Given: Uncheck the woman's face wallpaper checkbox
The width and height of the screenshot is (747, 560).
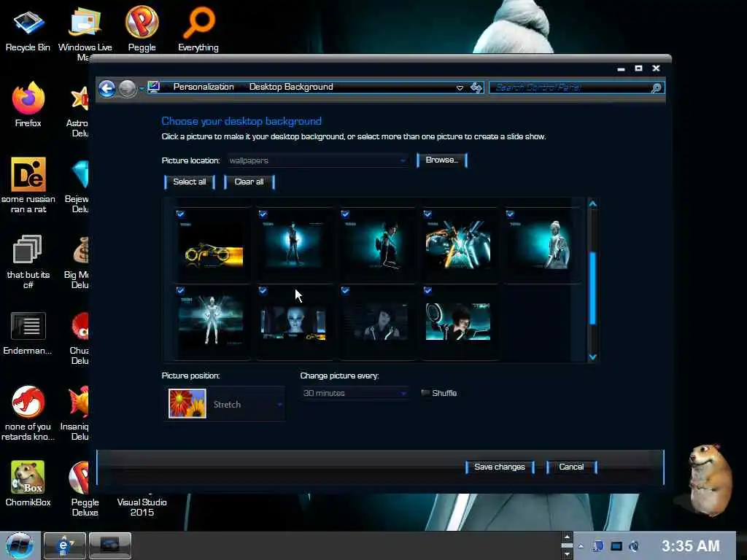Looking at the screenshot, I should pyautogui.click(x=263, y=290).
